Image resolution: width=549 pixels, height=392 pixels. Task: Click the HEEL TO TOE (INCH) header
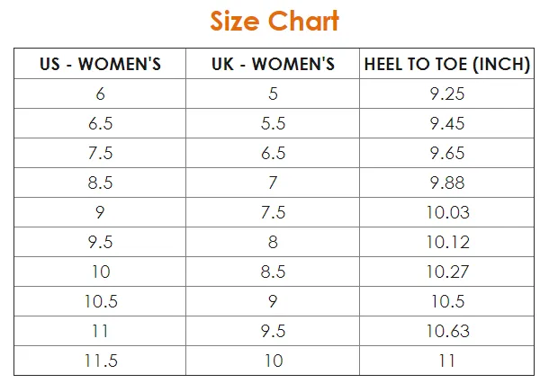point(447,64)
